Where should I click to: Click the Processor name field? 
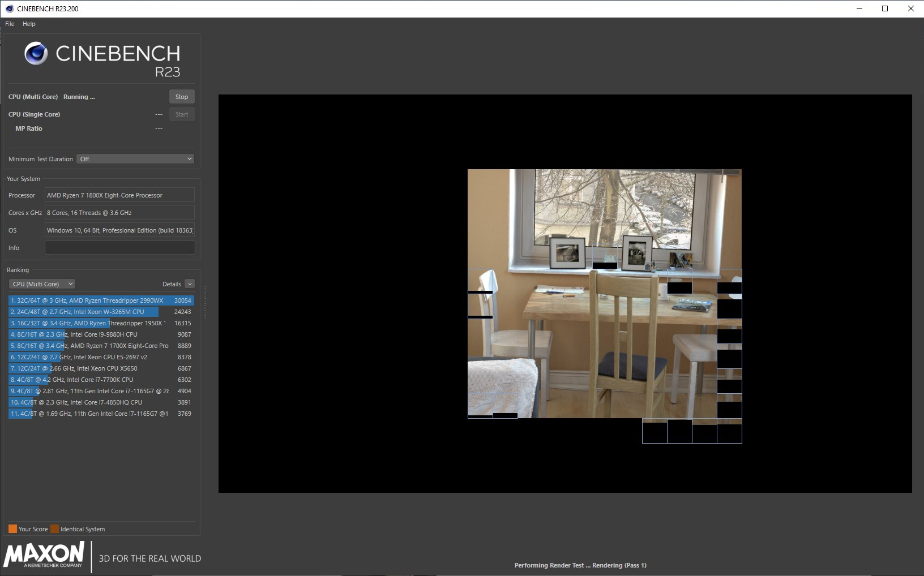(x=119, y=195)
